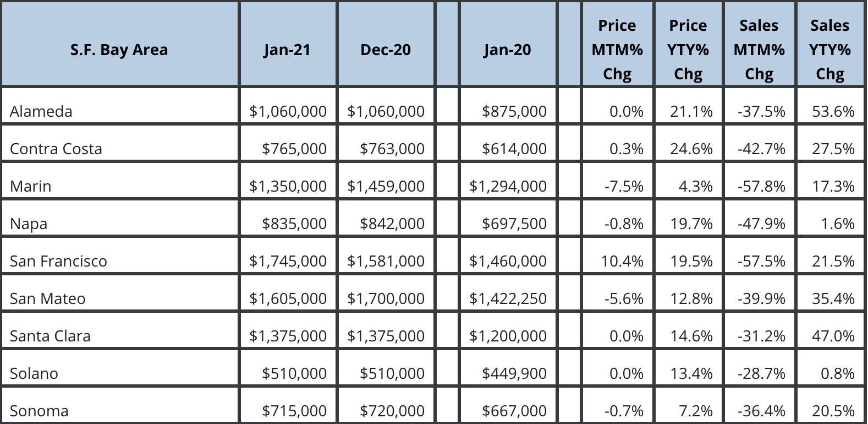Select the Price YTY% Chg header
The height and width of the screenshot is (424, 868).
[x=688, y=50]
